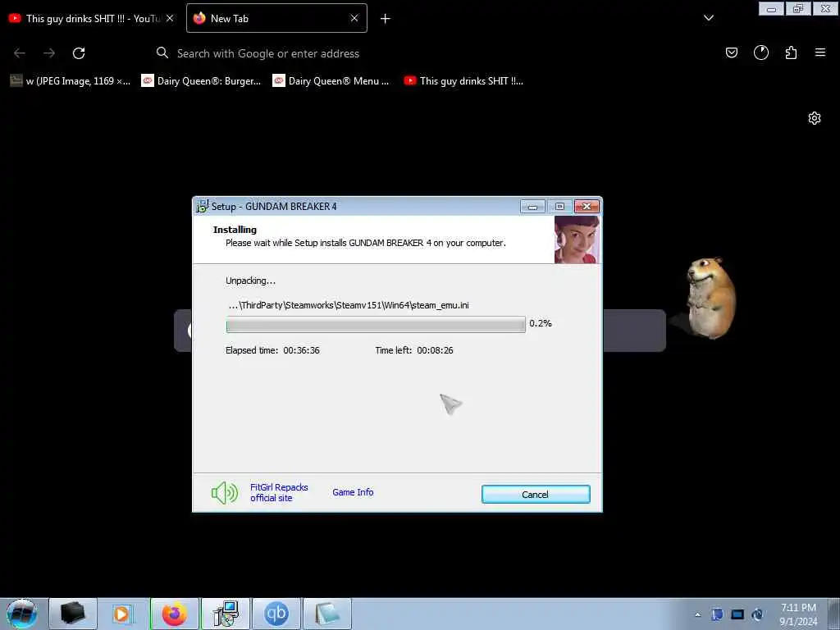Image resolution: width=840 pixels, height=630 pixels.
Task: Open the Firefox extensions puzzle icon
Action: (x=791, y=52)
